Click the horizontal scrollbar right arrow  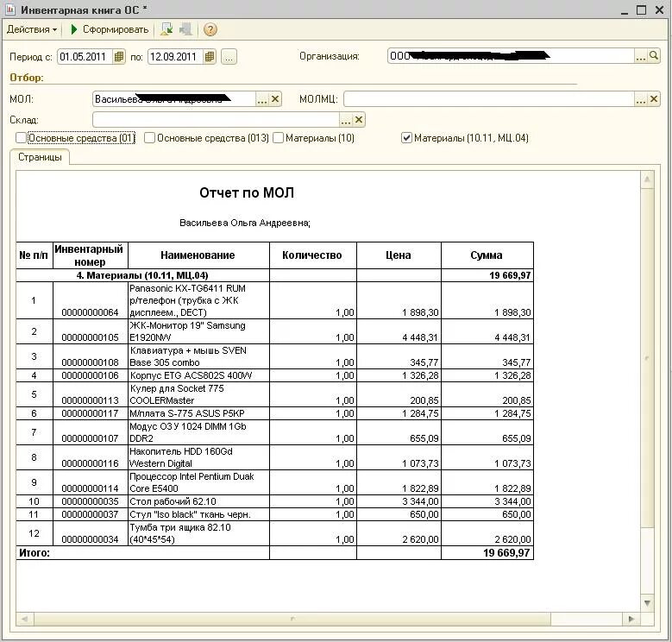pos(631,619)
